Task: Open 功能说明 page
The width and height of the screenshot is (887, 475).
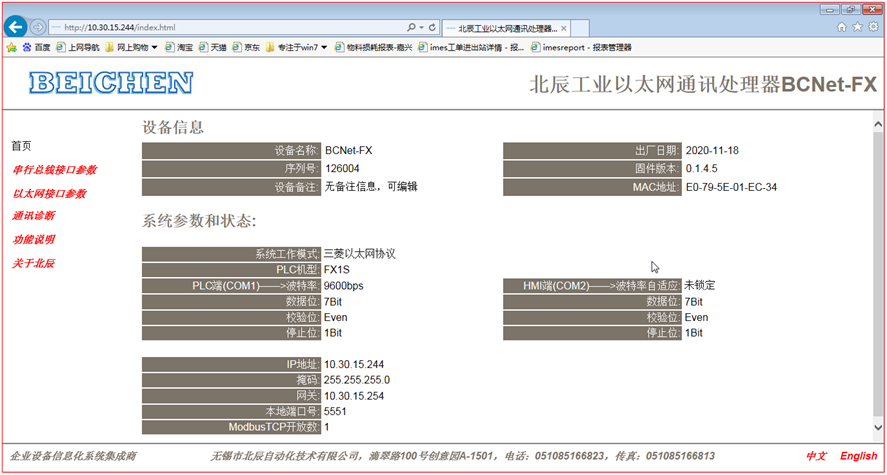Action: pos(33,240)
